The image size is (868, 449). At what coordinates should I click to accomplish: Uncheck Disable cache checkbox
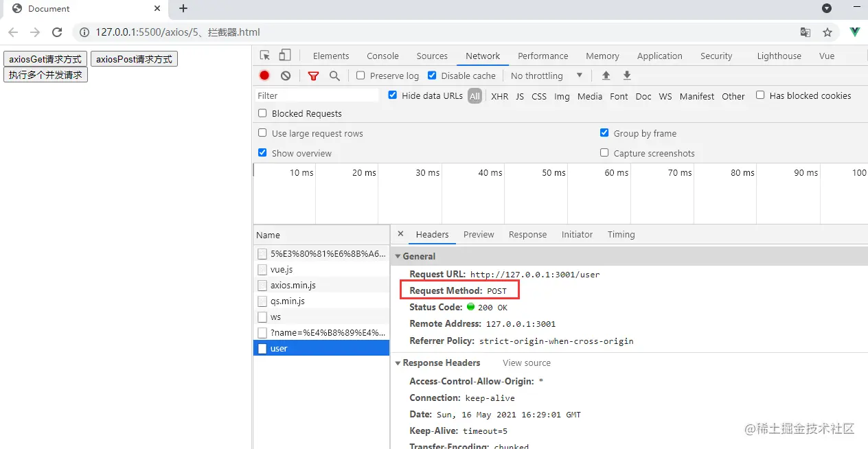432,76
